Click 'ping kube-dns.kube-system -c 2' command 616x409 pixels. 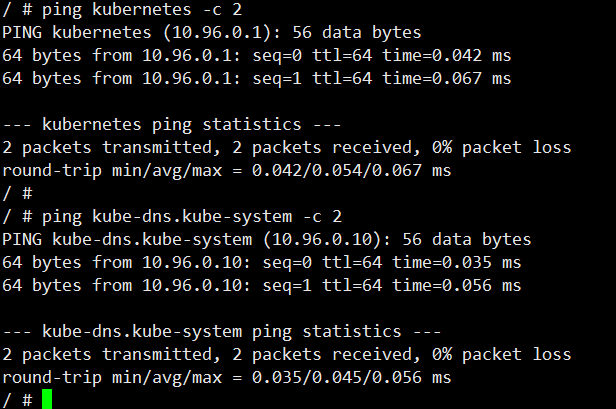[192, 216]
